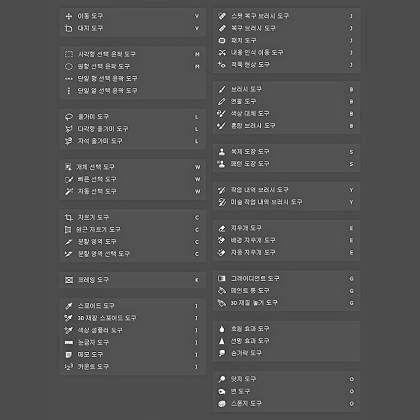Select the Eyedropper (스포이드 도구) icon
Viewport: 420px width, 420px height.
[69, 306]
